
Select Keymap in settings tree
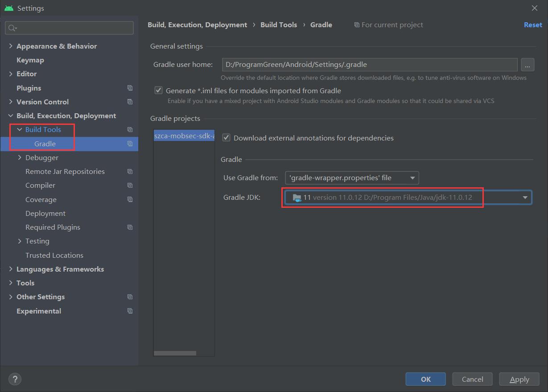coord(30,60)
